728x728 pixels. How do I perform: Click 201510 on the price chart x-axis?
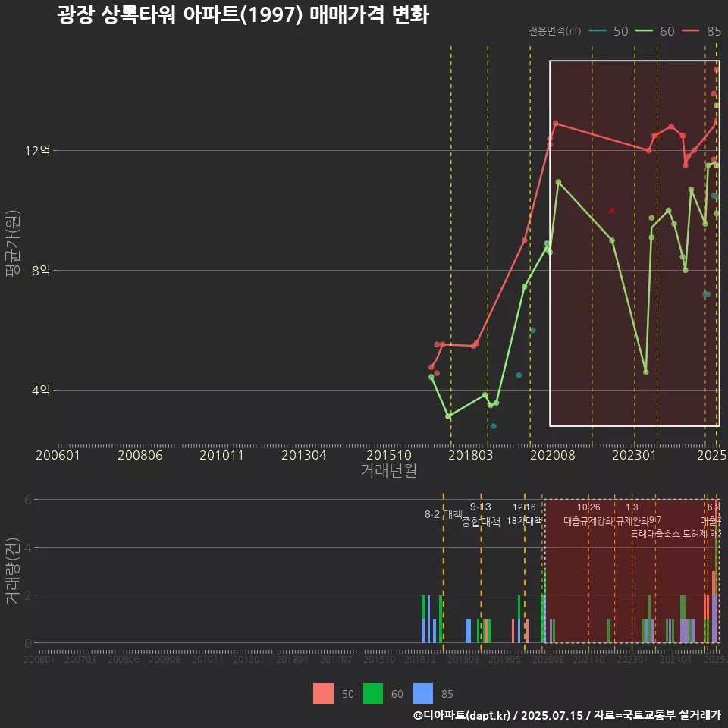coord(389,455)
